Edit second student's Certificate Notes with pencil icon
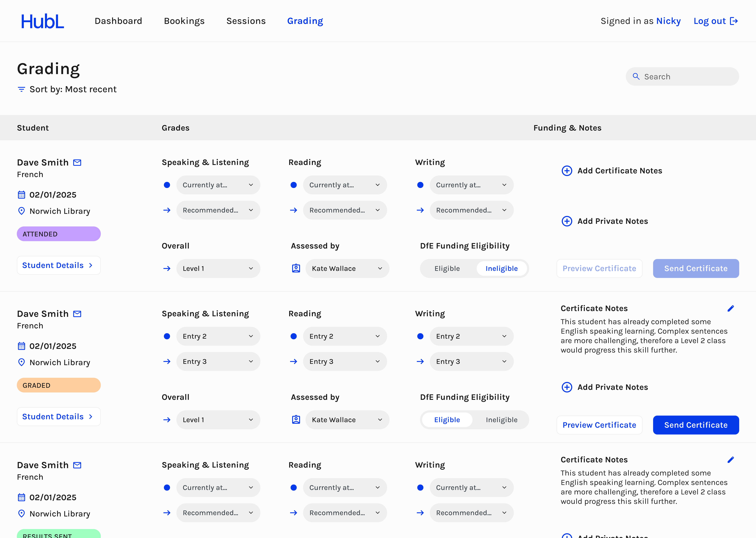 click(x=731, y=308)
